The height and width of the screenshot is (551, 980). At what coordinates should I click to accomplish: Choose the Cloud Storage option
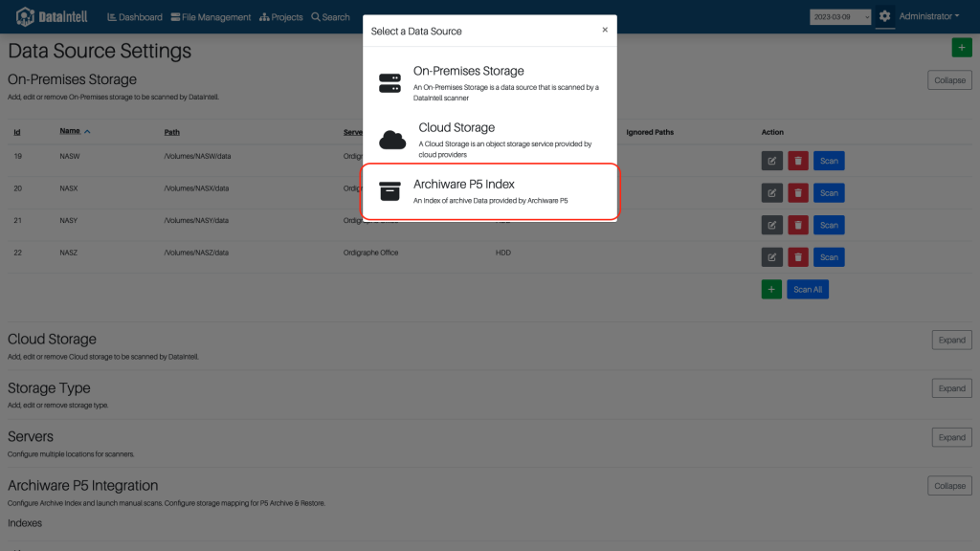click(x=489, y=140)
